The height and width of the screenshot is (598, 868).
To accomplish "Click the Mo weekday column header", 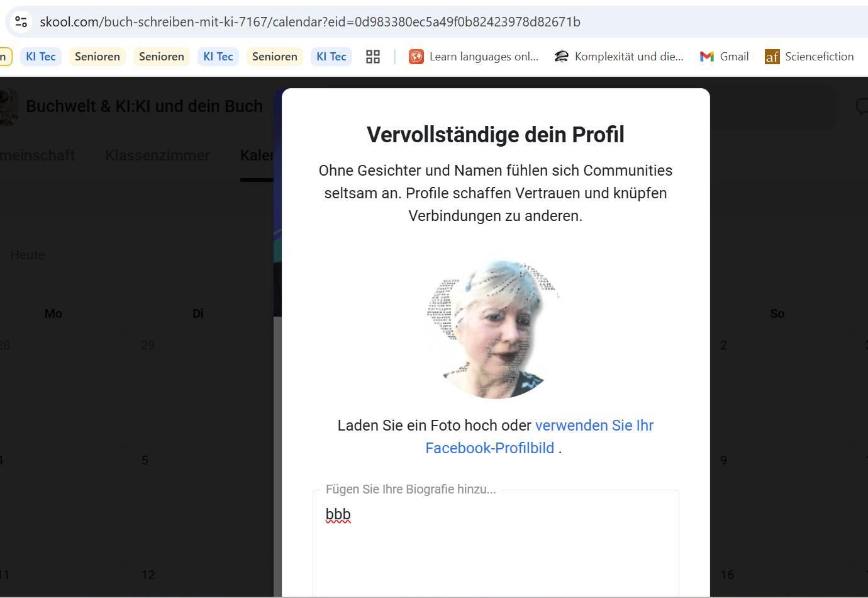I will pos(53,313).
